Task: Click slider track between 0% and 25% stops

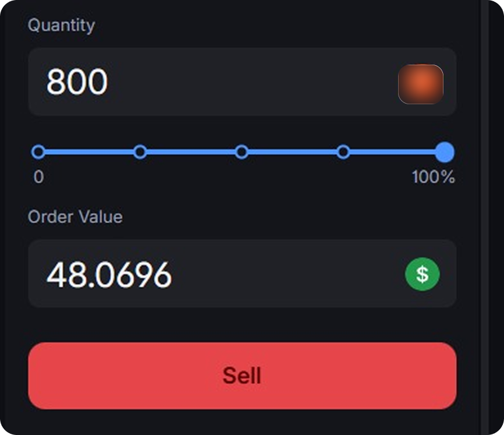Action: tap(89, 152)
